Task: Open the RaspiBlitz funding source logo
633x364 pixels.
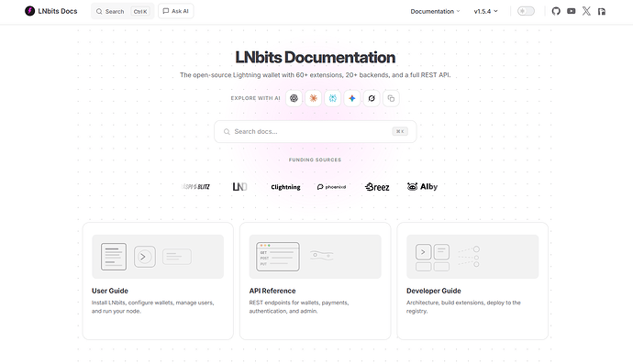Action: coord(196,186)
